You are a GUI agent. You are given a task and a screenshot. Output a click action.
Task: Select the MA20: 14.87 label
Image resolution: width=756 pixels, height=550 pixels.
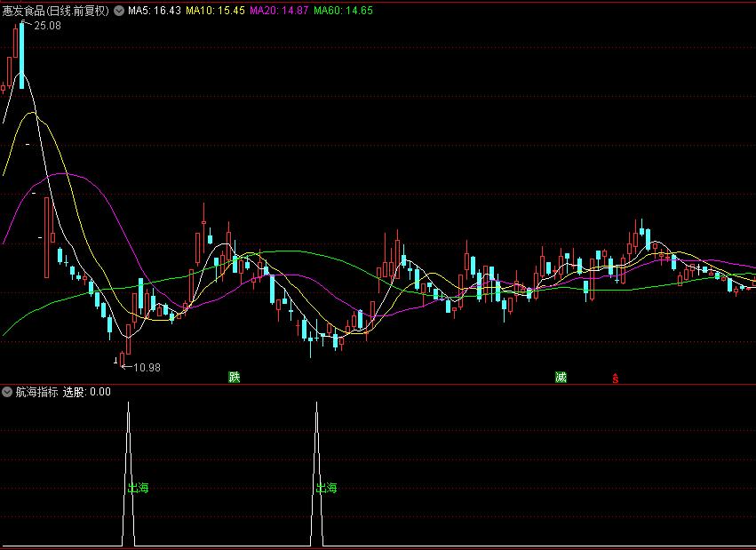pos(279,11)
